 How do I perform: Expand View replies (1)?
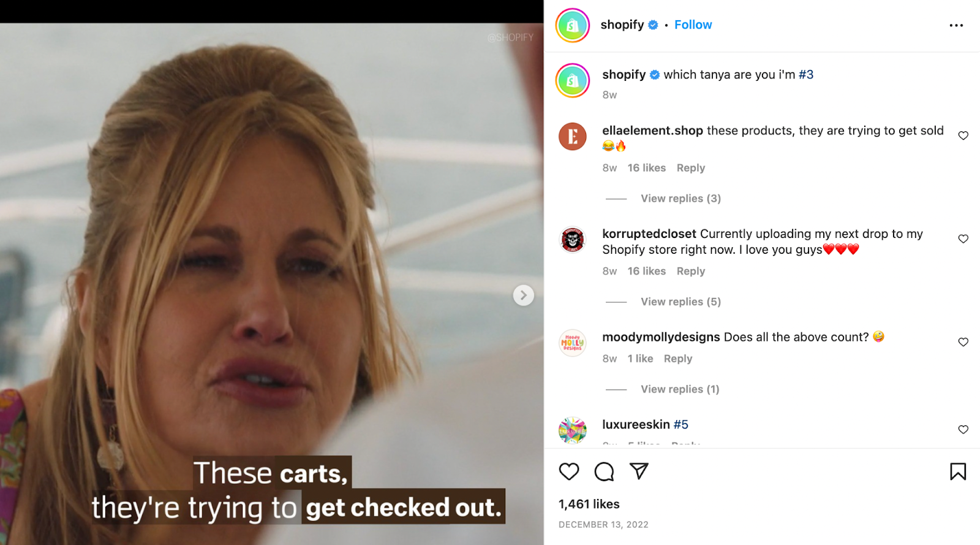point(680,389)
